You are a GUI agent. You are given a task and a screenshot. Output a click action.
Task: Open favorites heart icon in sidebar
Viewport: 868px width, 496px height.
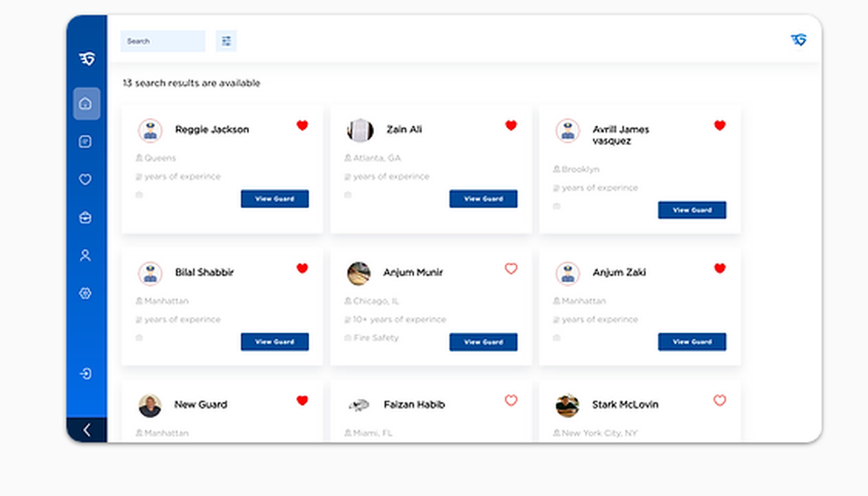[x=85, y=179]
